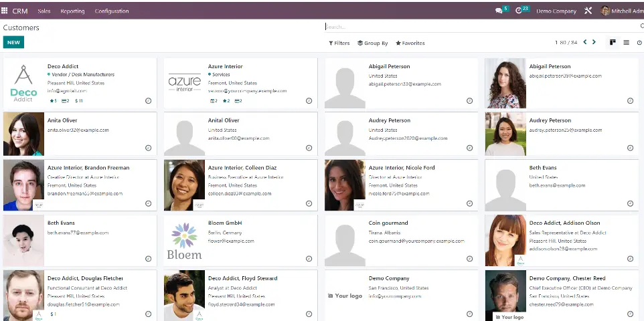The image size is (644, 321).
Task: Click the Bloem logo thumbnail
Action: 184,241
